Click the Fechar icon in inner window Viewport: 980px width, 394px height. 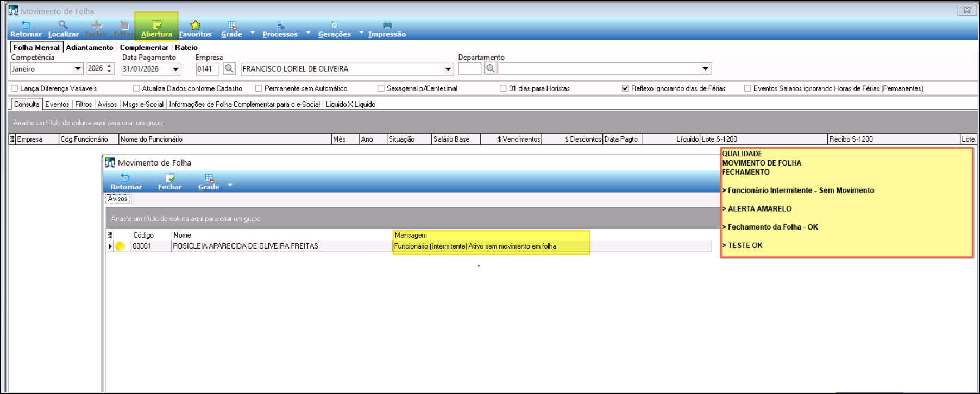[169, 179]
